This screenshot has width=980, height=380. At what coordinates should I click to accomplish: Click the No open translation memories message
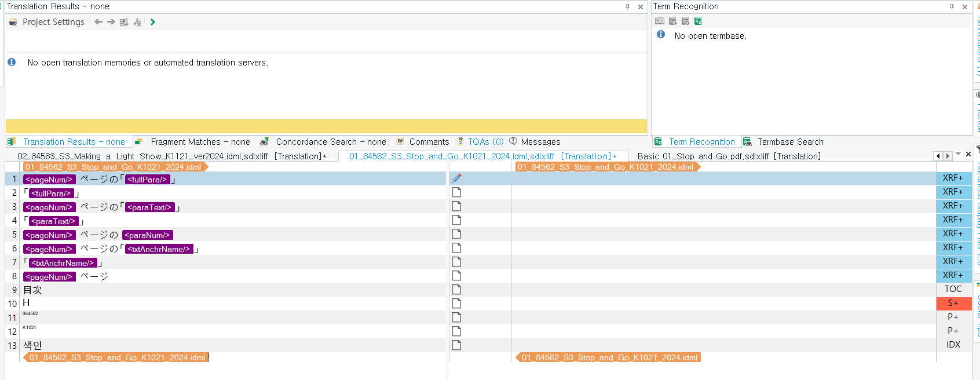pyautogui.click(x=148, y=63)
